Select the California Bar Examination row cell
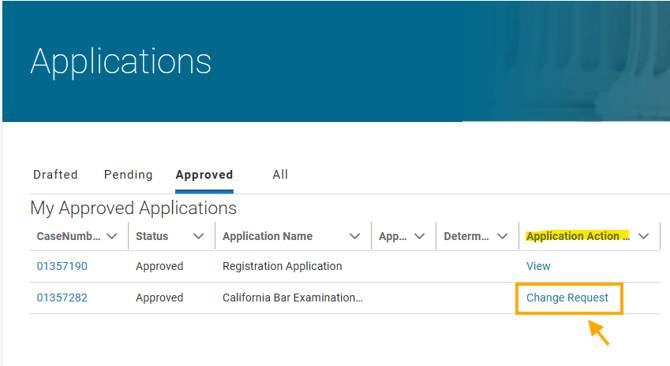 [x=292, y=298]
